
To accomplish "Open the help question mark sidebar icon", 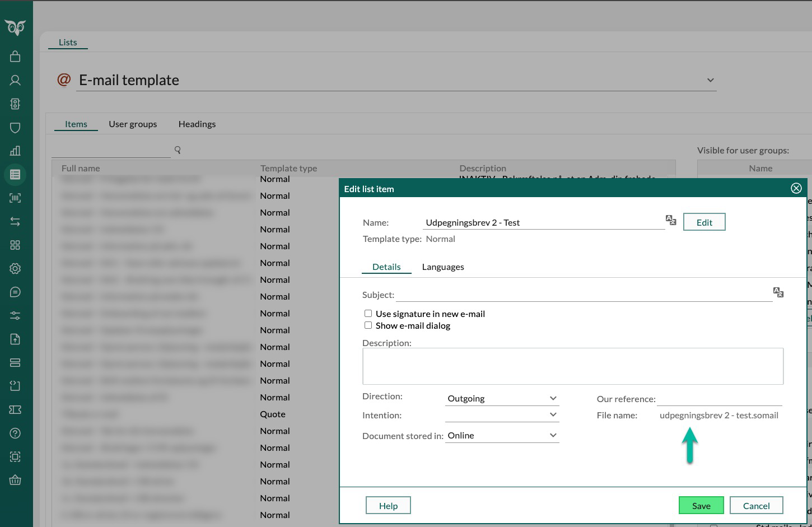I will (15, 433).
